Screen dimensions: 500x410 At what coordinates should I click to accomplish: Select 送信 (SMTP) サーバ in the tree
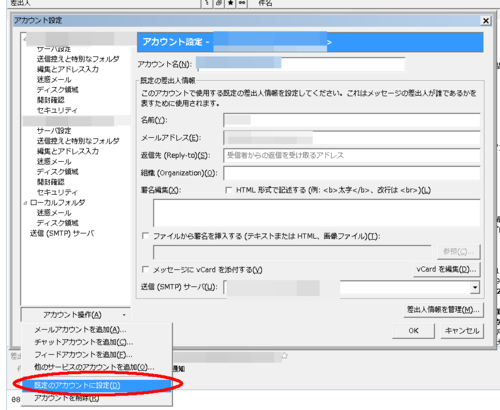(x=62, y=233)
